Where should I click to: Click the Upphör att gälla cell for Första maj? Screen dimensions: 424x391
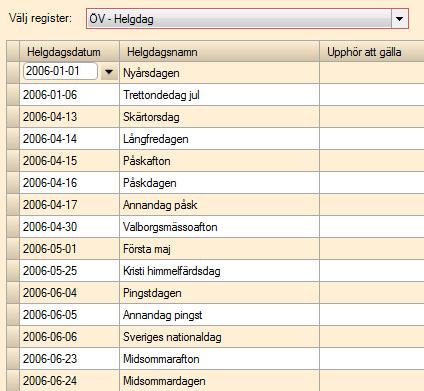click(x=372, y=249)
